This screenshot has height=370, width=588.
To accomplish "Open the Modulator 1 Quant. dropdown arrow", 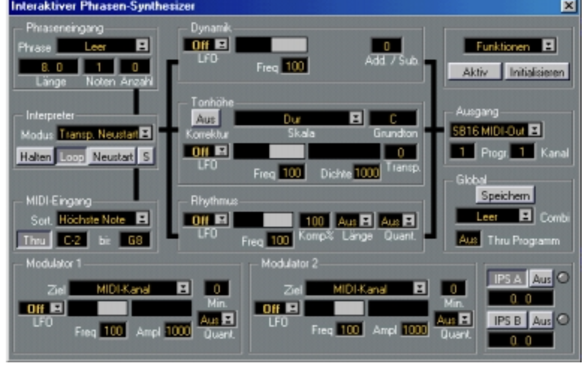I will (x=228, y=319).
